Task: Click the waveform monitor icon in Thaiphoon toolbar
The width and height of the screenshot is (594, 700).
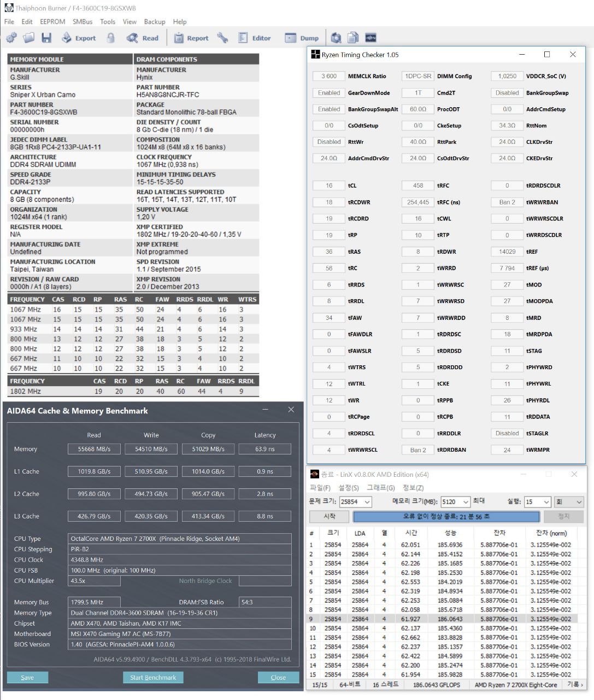Action: (x=370, y=38)
